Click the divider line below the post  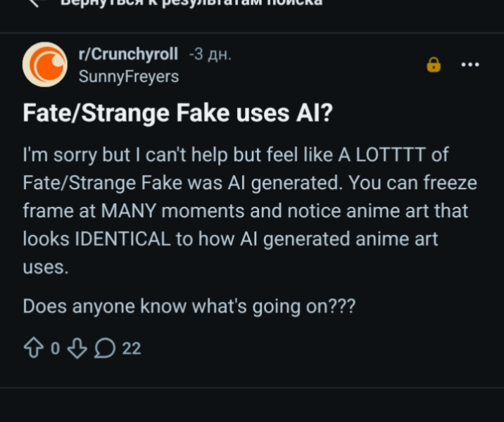click(x=252, y=388)
